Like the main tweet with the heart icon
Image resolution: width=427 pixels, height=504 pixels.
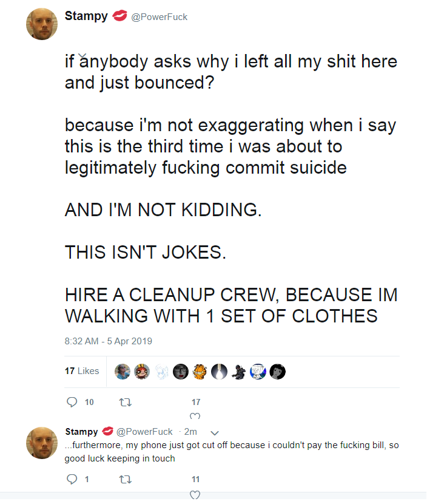(x=195, y=416)
